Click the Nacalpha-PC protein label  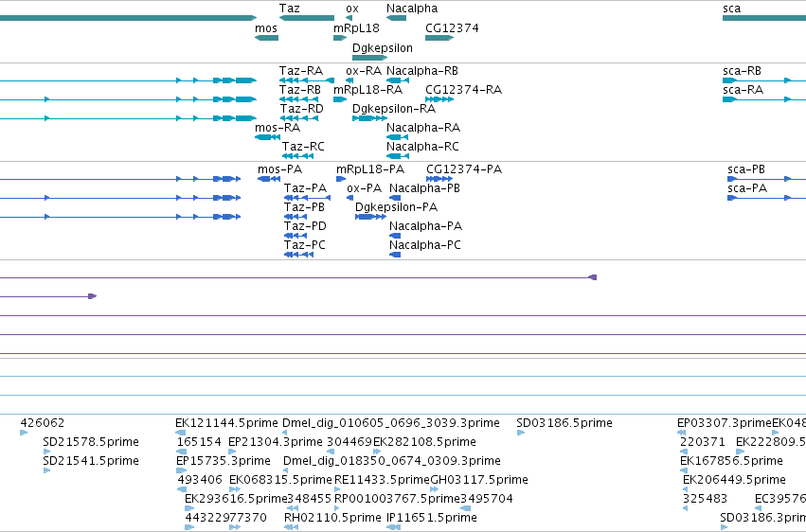(424, 245)
